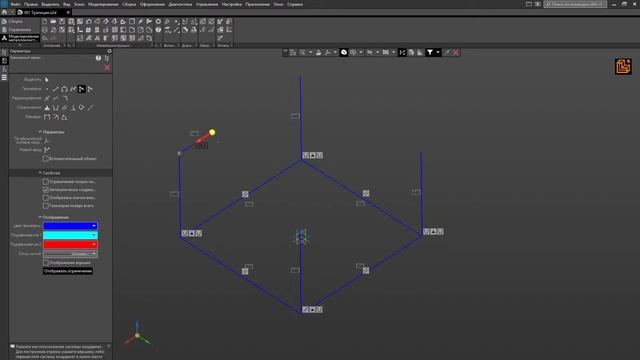Pick the first tool in Редактирование row
640x360 pixels.
click(47, 98)
